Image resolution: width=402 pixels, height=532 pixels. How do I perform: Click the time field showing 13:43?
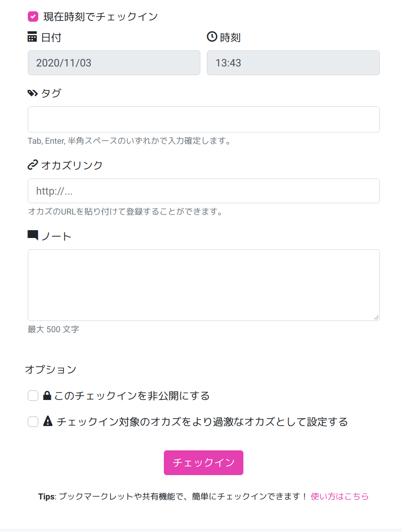(293, 63)
